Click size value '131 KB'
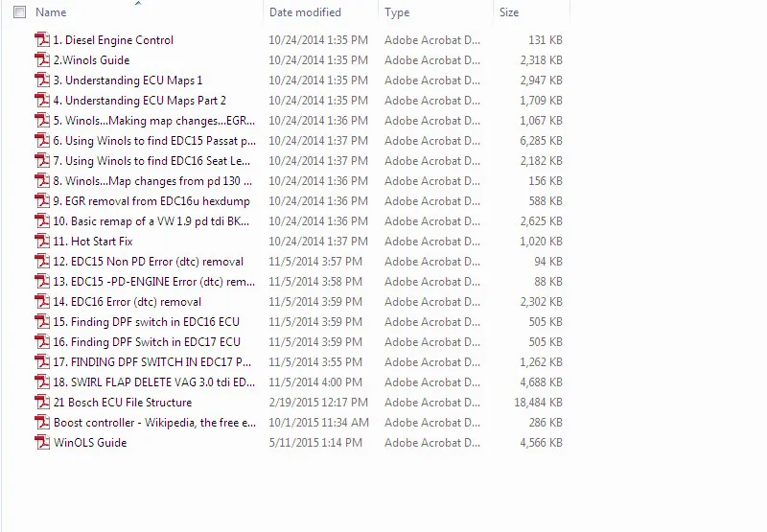The image size is (767, 532). (x=546, y=40)
